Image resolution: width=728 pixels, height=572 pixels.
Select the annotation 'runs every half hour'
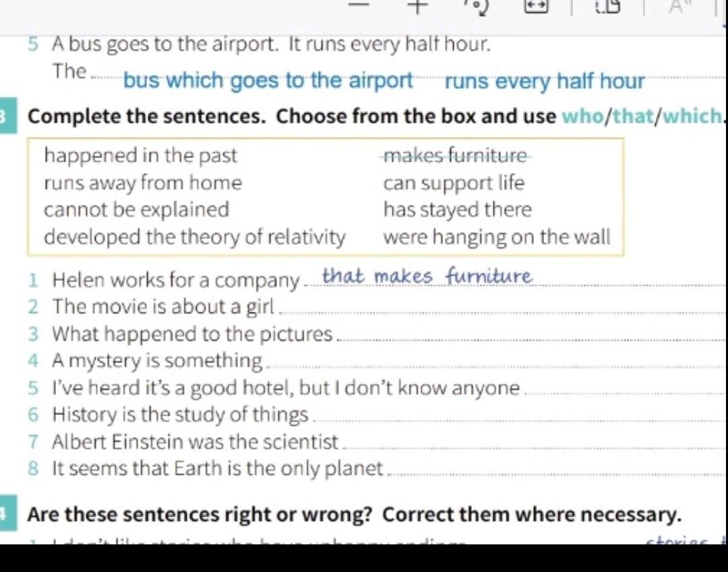pyautogui.click(x=545, y=82)
